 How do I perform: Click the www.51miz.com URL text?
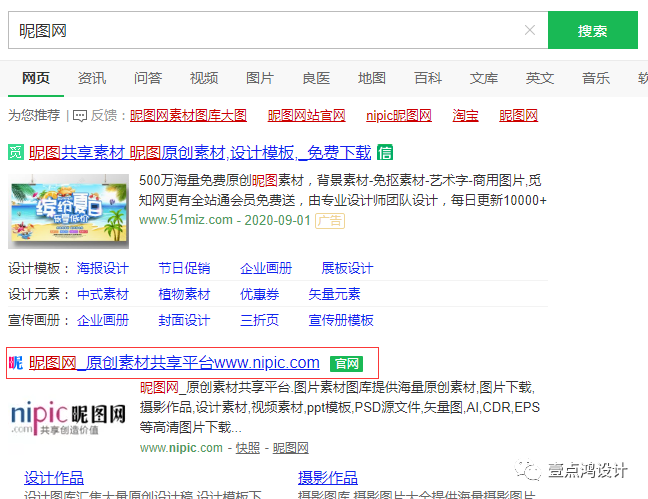tap(186, 220)
